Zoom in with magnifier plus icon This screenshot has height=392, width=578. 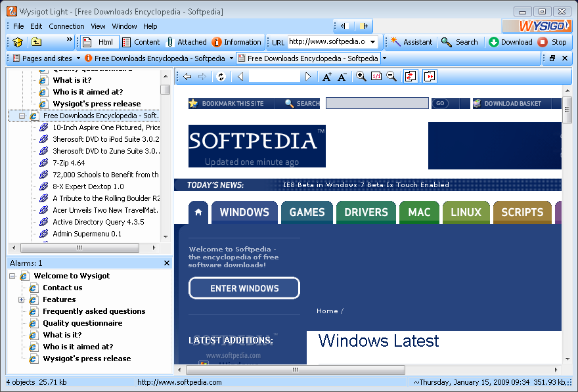(x=361, y=76)
